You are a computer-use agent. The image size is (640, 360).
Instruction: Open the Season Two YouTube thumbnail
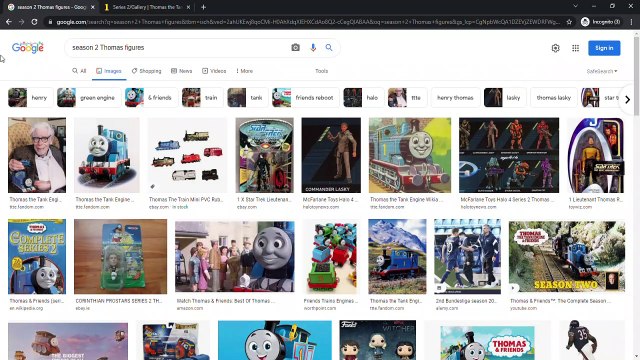tap(567, 256)
